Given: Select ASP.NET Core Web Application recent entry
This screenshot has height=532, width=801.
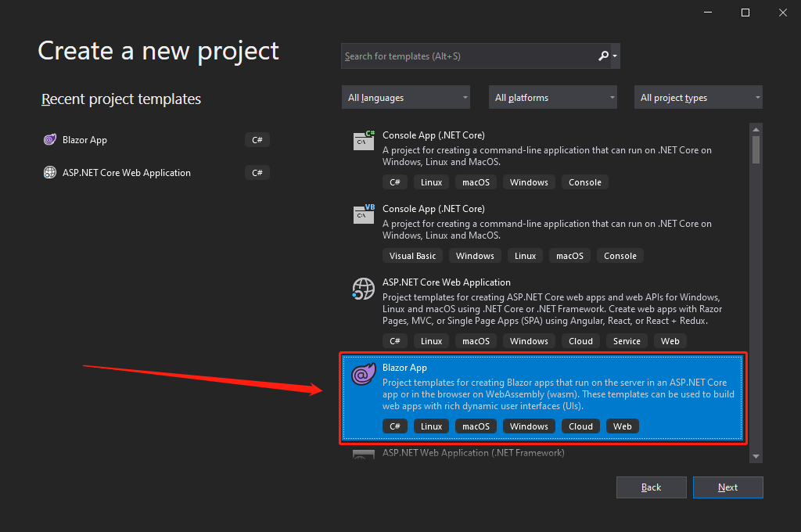Looking at the screenshot, I should pyautogui.click(x=125, y=172).
